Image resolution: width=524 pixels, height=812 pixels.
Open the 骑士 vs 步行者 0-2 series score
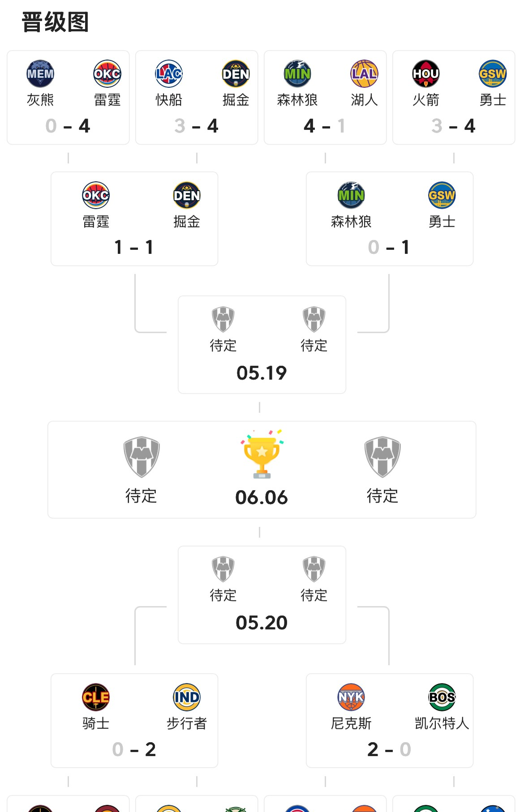pos(134,749)
